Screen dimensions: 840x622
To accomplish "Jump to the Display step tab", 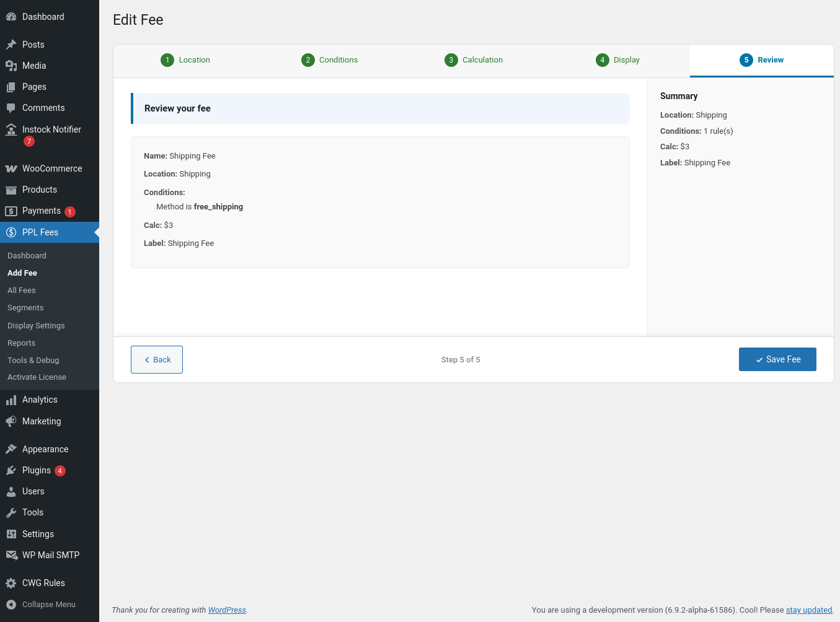I will pyautogui.click(x=618, y=60).
